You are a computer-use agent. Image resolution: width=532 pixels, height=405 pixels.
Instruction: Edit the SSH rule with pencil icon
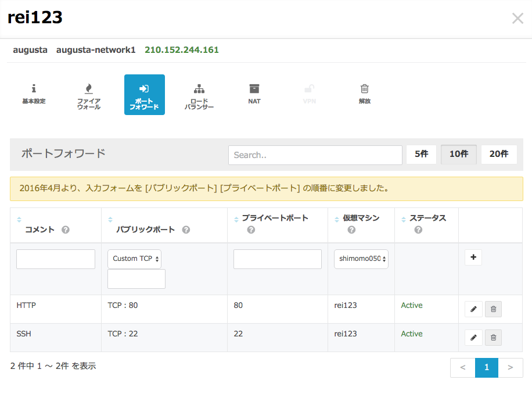[x=473, y=338]
